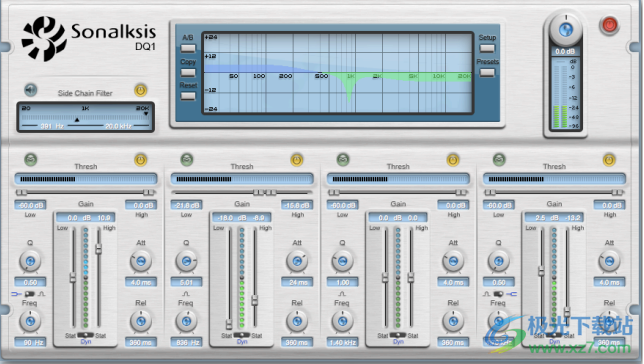Click the output gain knob above 0.0 dB
Viewport: 644px width, 364px height.
[566, 30]
